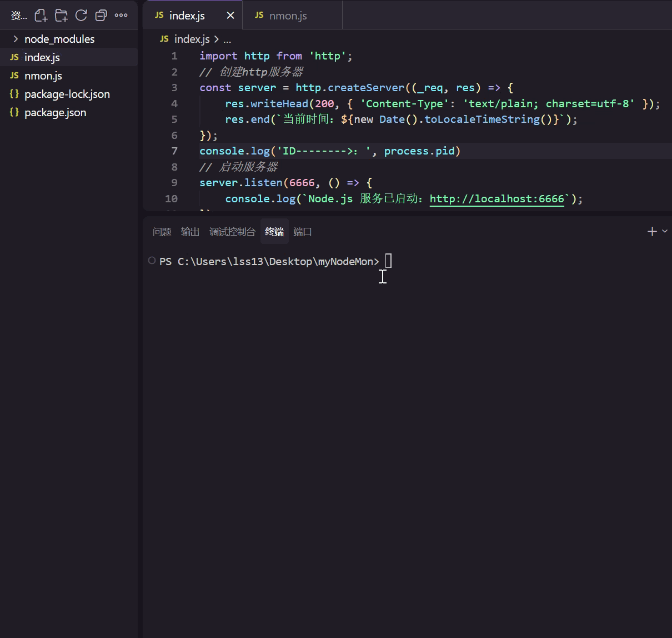Click the plus icon for new terminal
Screen dimensions: 672x638
click(x=652, y=231)
